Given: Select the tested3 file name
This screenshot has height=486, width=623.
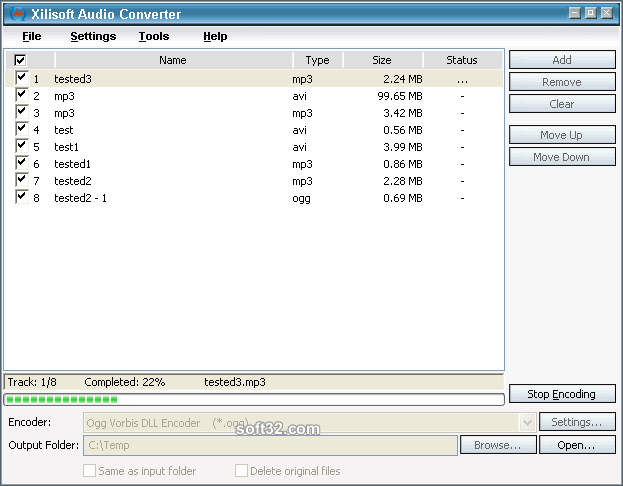Looking at the screenshot, I should click(x=73, y=79).
